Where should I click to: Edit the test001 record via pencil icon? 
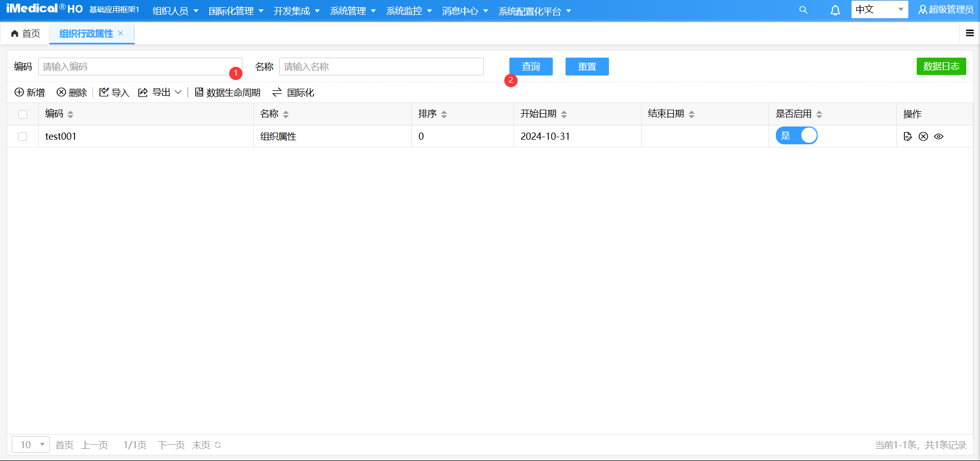click(908, 136)
